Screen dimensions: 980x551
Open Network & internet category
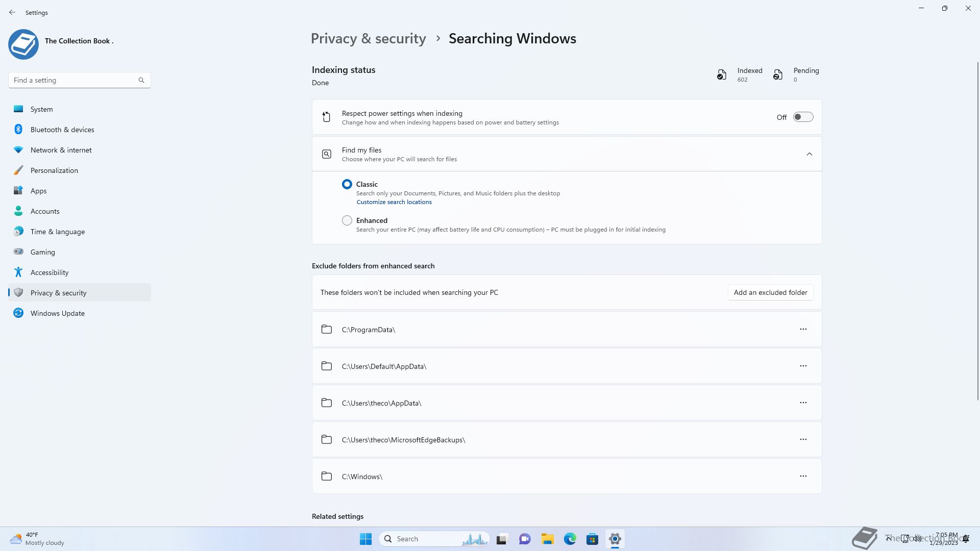point(80,150)
